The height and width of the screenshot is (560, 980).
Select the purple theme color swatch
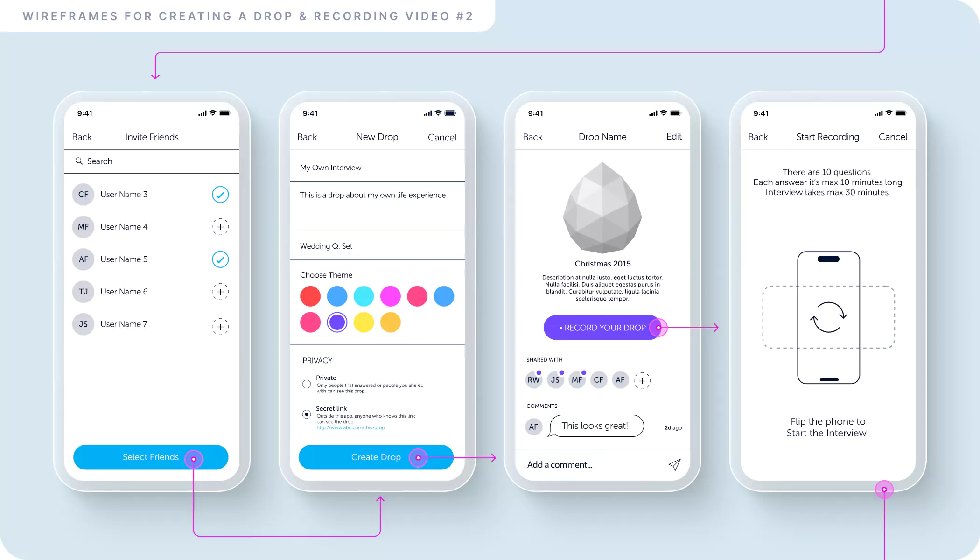pos(336,322)
